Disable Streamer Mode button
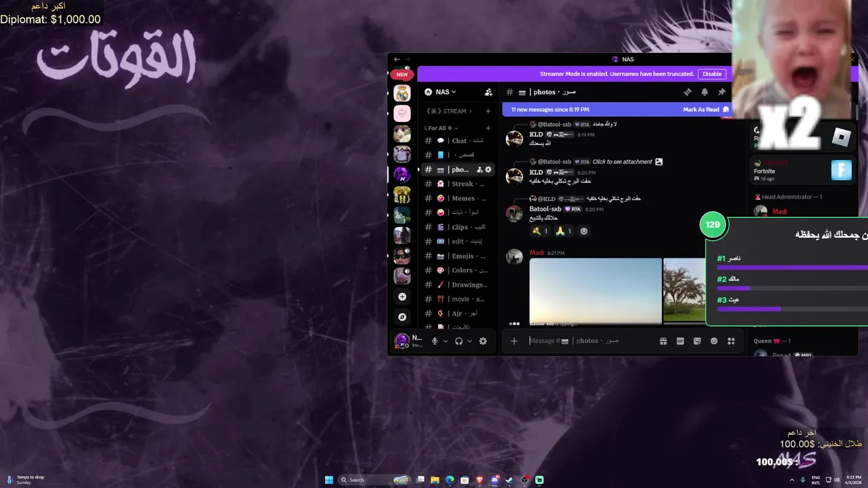Viewport: 868px width, 488px height. coord(712,74)
